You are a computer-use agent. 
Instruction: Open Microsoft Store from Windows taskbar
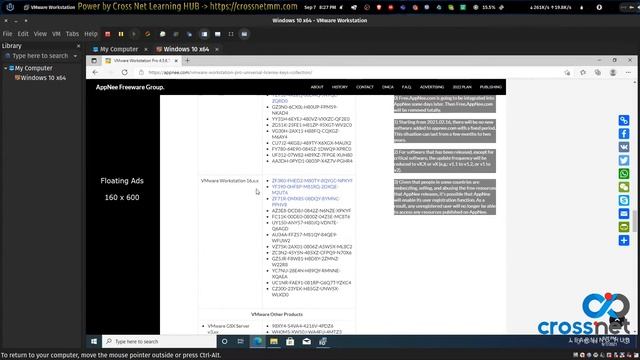point(290,342)
